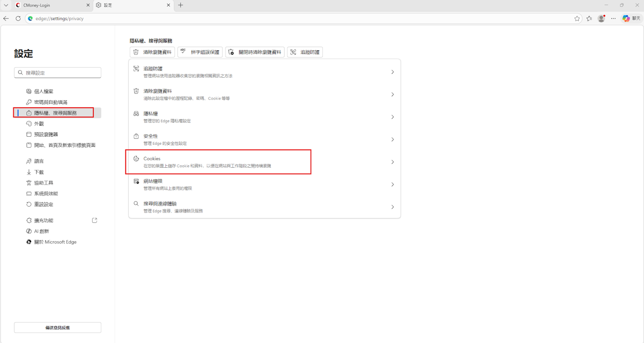The height and width of the screenshot is (343, 644).
Task: Expand chevron on 安全性 row
Action: tap(393, 140)
